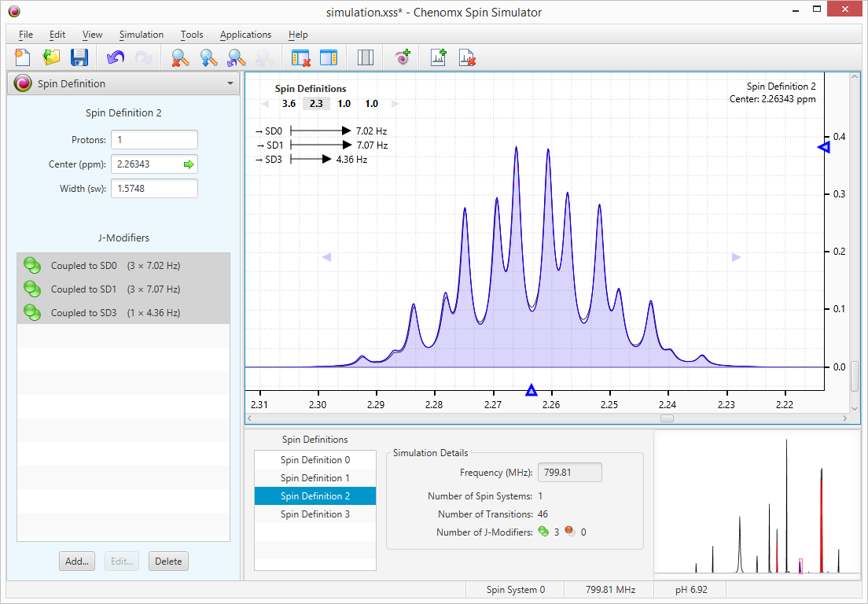This screenshot has width=868, height=604.
Task: Click the green spheres icon for SD1 coupling
Action: [x=33, y=289]
